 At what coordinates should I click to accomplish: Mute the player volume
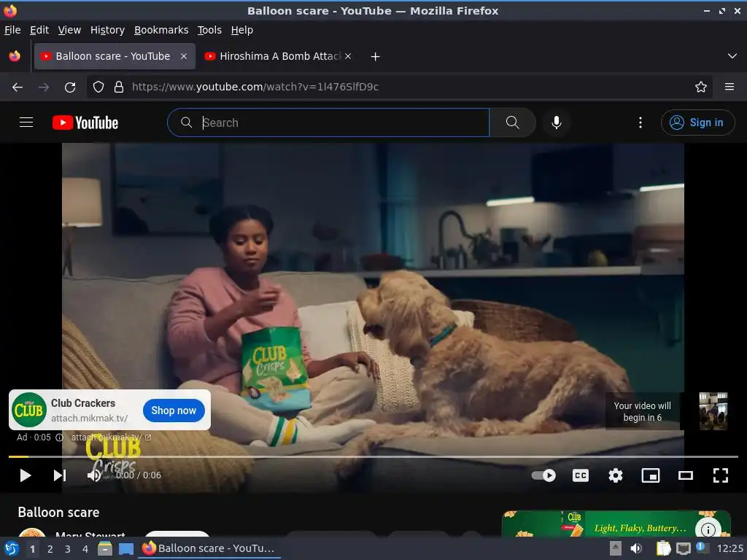[94, 475]
